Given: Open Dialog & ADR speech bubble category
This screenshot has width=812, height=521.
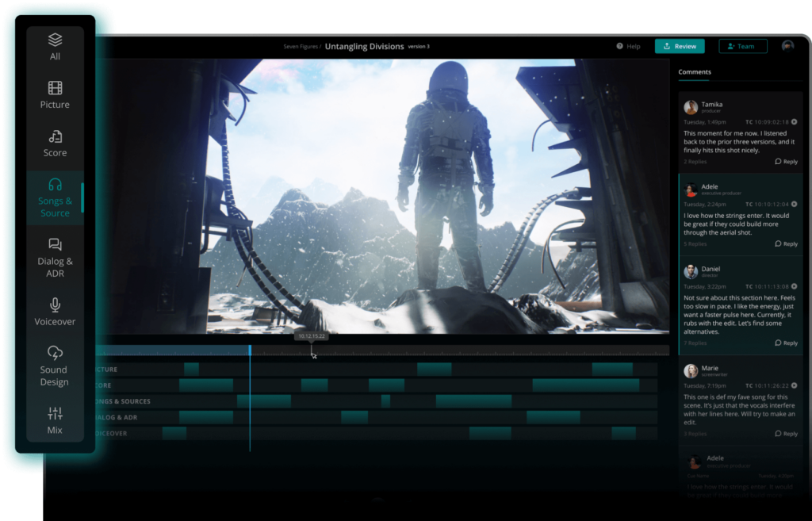Looking at the screenshot, I should pos(55,245).
